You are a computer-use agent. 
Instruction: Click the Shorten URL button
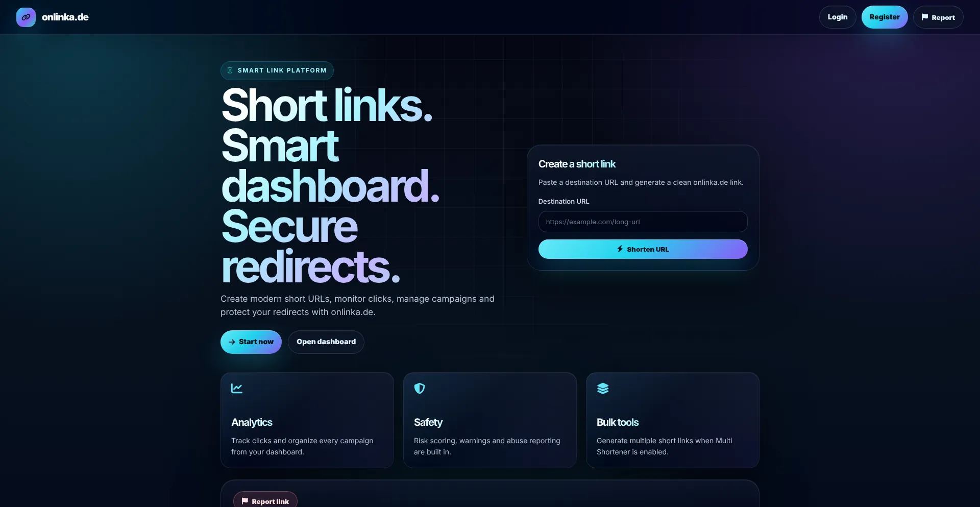click(643, 249)
